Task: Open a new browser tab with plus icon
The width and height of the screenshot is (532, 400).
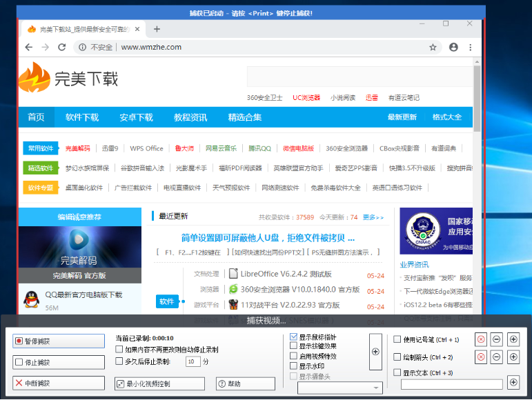Action: [157, 29]
